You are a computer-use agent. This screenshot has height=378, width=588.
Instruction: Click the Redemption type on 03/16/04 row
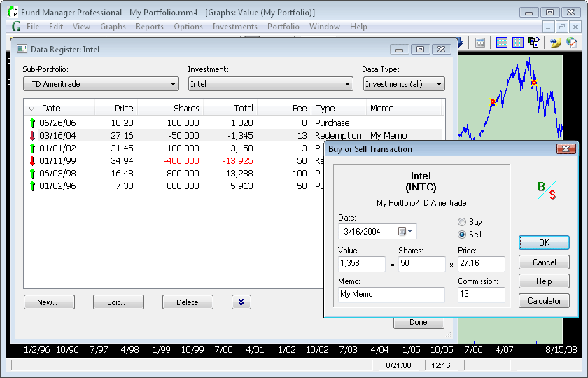(338, 136)
